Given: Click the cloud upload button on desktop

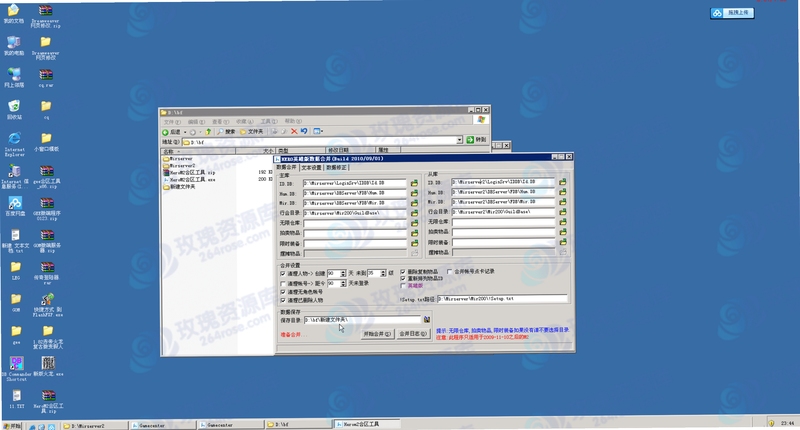Looking at the screenshot, I should click(x=732, y=13).
